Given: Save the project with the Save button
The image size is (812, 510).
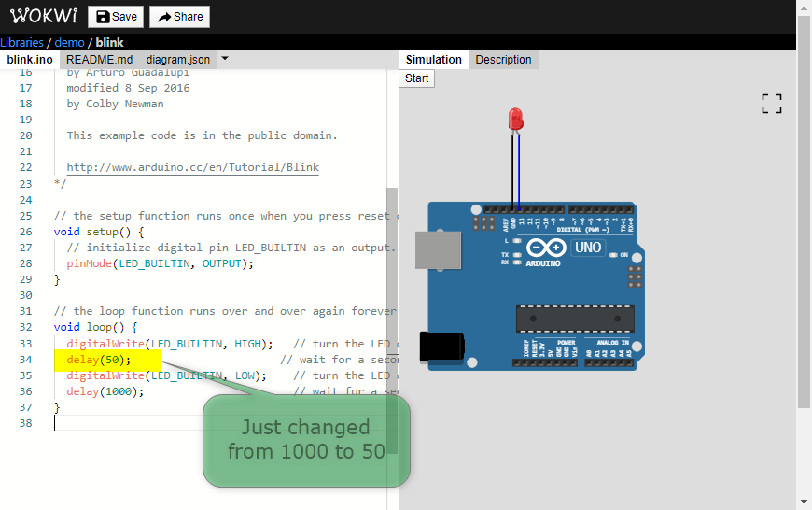Looking at the screenshot, I should [x=116, y=17].
